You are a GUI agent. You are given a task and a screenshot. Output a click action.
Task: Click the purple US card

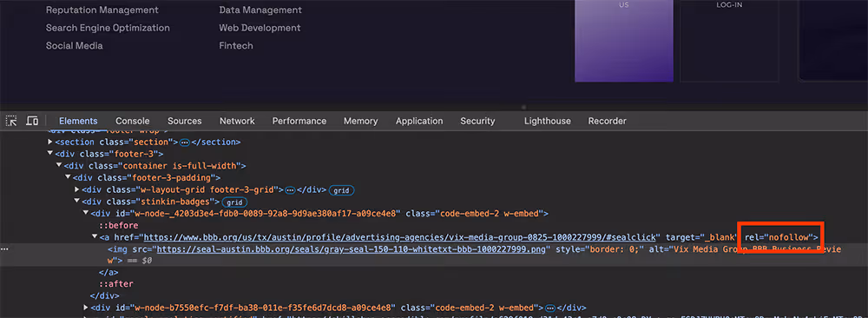click(624, 41)
